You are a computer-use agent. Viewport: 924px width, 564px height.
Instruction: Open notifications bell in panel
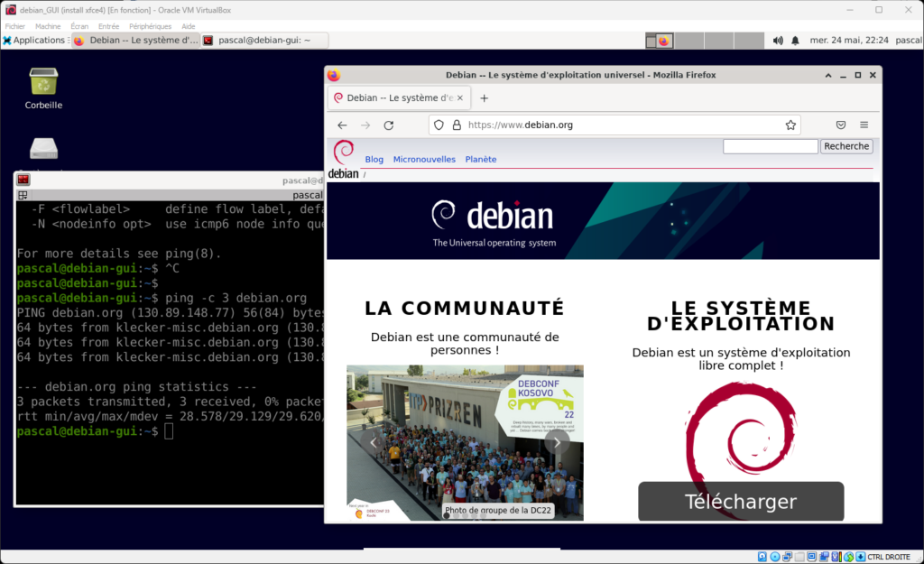(x=795, y=41)
